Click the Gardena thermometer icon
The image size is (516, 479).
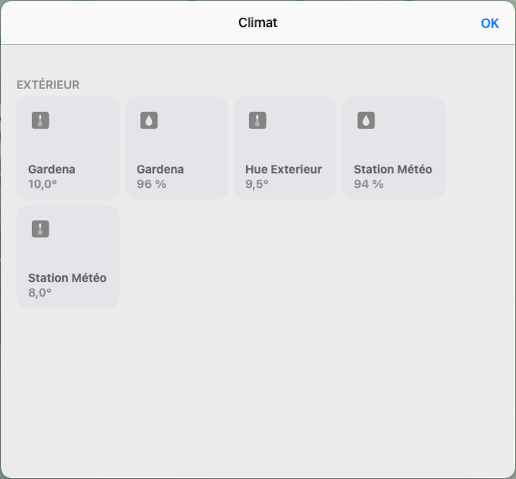click(40, 120)
